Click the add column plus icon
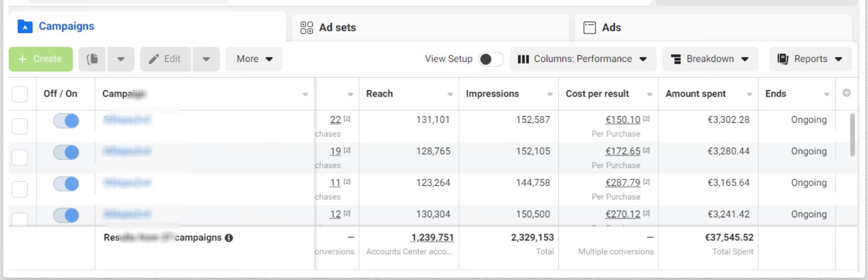Viewport: 868px width, 280px height. point(846,93)
